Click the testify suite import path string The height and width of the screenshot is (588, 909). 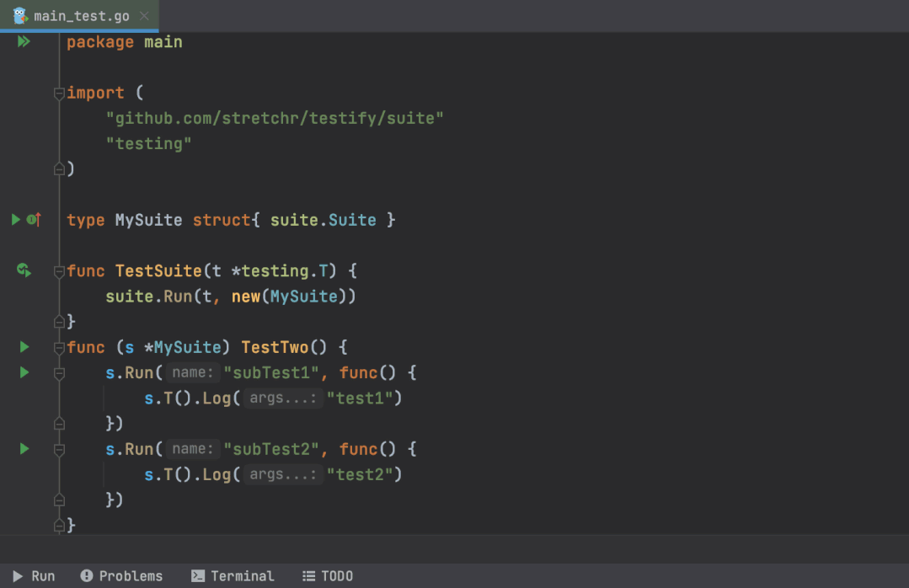pyautogui.click(x=274, y=119)
